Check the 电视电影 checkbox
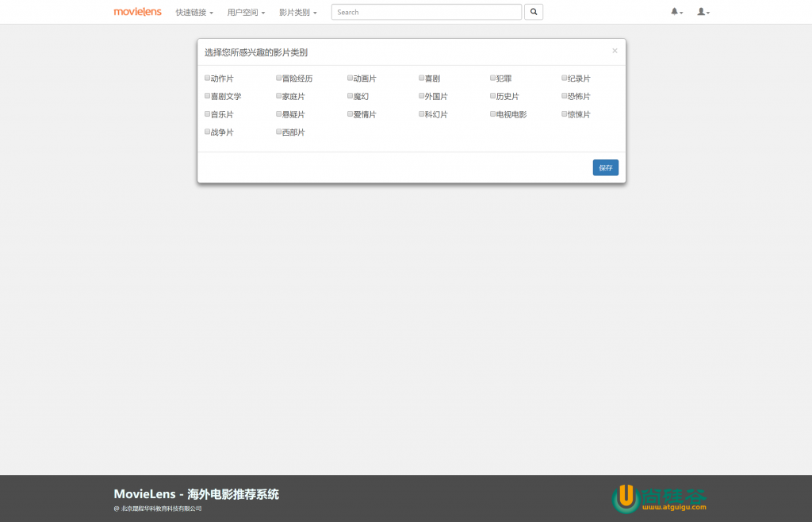812x522 pixels. [x=493, y=114]
